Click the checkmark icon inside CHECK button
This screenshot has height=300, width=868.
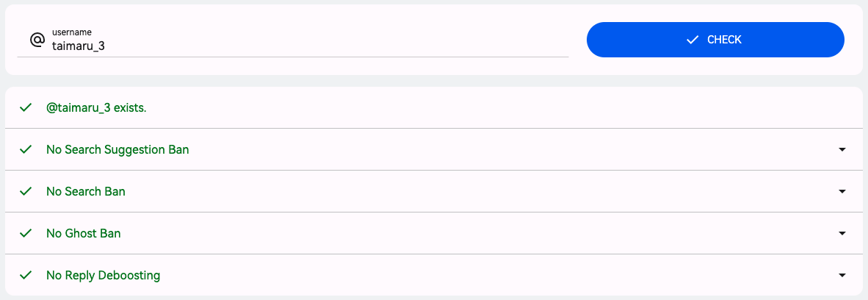[692, 40]
